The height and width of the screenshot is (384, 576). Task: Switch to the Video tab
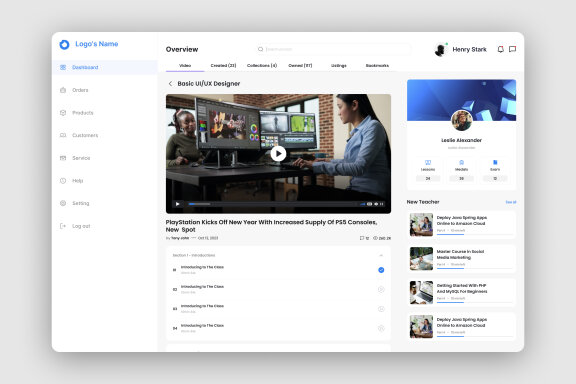[x=185, y=65]
